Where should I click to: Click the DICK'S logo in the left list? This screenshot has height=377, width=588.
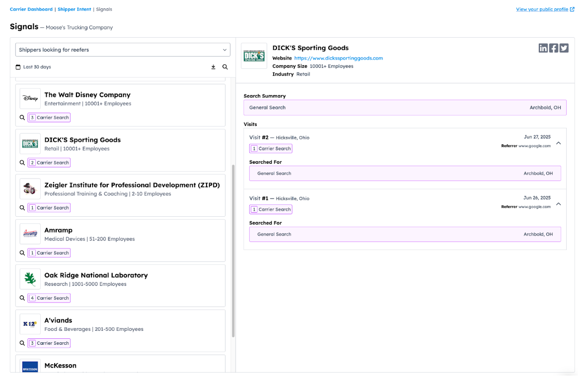coord(30,143)
